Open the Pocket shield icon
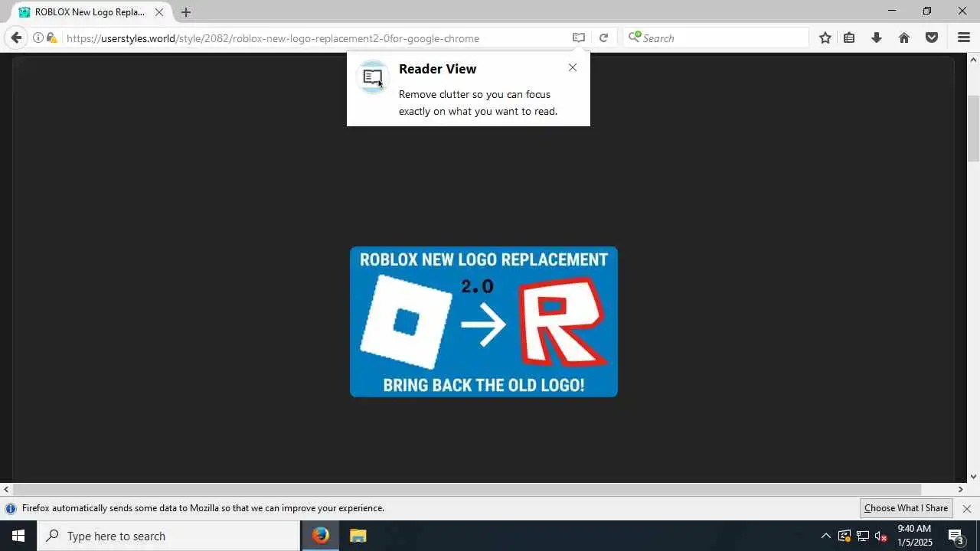The image size is (980, 551). [932, 37]
